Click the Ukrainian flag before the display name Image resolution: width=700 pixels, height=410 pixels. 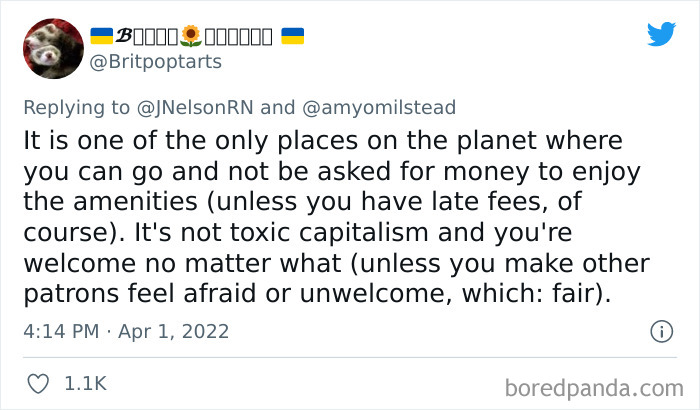102,37
